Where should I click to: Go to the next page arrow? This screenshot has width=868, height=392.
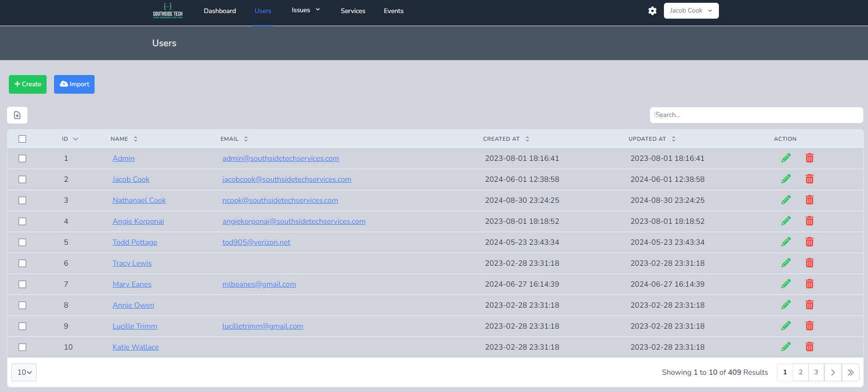pyautogui.click(x=833, y=372)
